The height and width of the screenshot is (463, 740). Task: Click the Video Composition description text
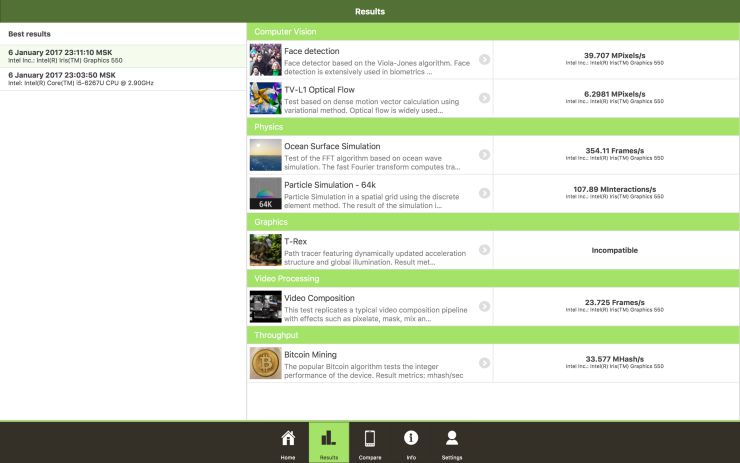point(376,314)
